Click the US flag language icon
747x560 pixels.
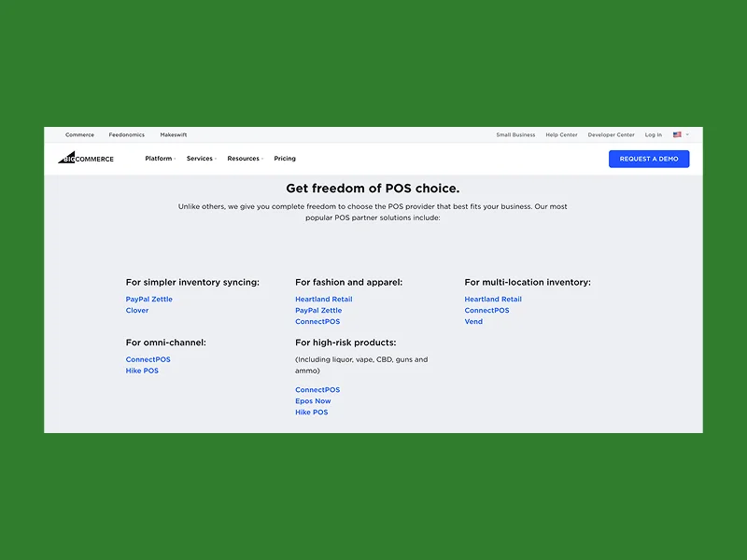tap(677, 135)
